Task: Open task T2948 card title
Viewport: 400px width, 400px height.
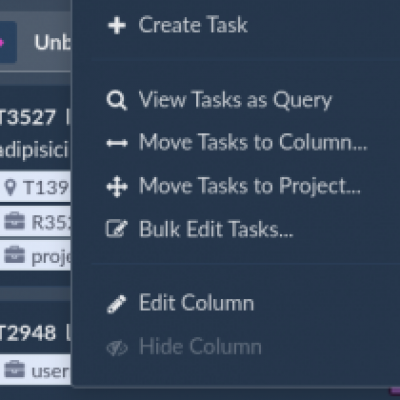Action: (x=27, y=333)
